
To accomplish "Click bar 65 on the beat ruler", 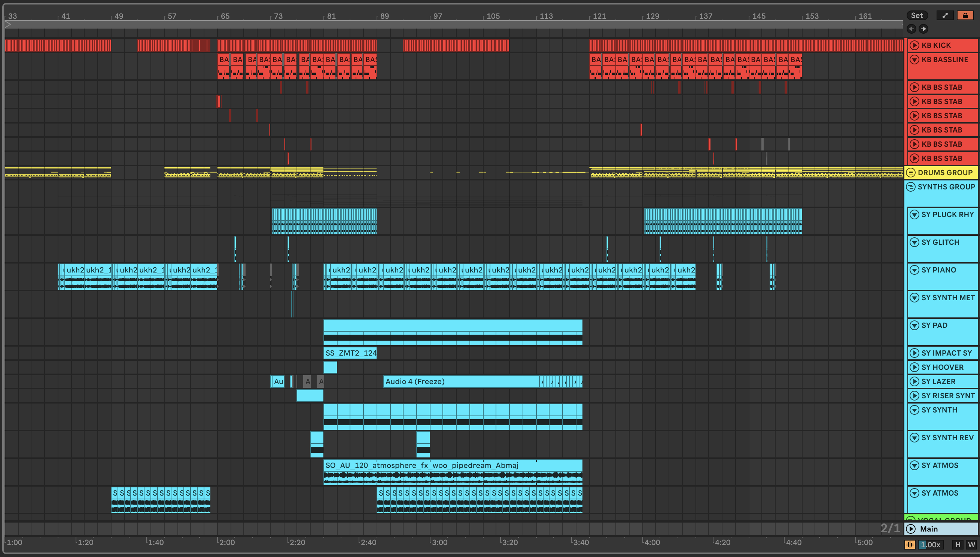I will (225, 16).
